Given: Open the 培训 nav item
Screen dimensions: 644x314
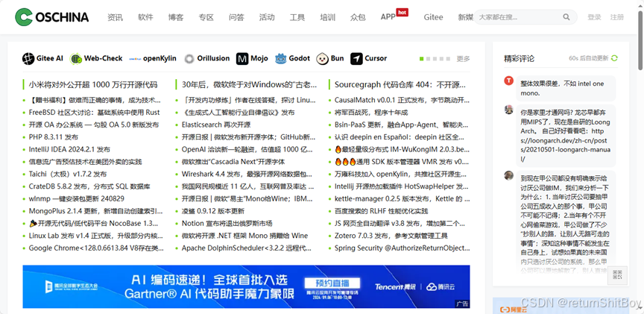Looking at the screenshot, I should (x=328, y=17).
